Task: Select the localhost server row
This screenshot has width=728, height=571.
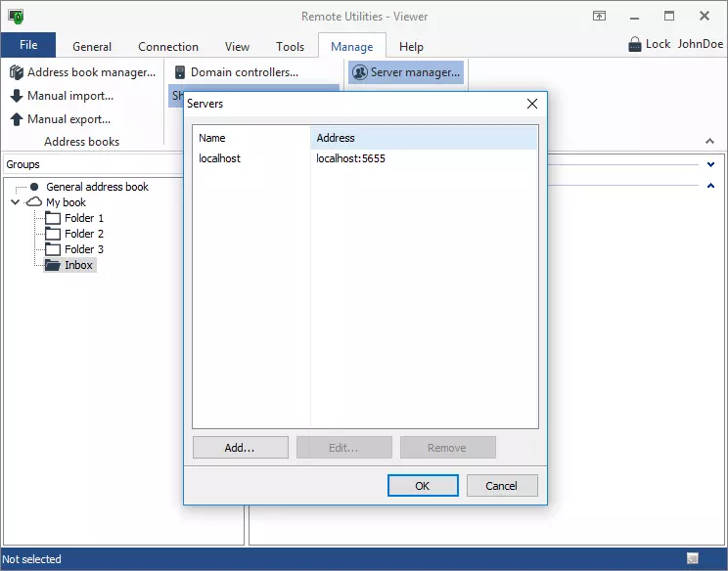Action: click(220, 158)
